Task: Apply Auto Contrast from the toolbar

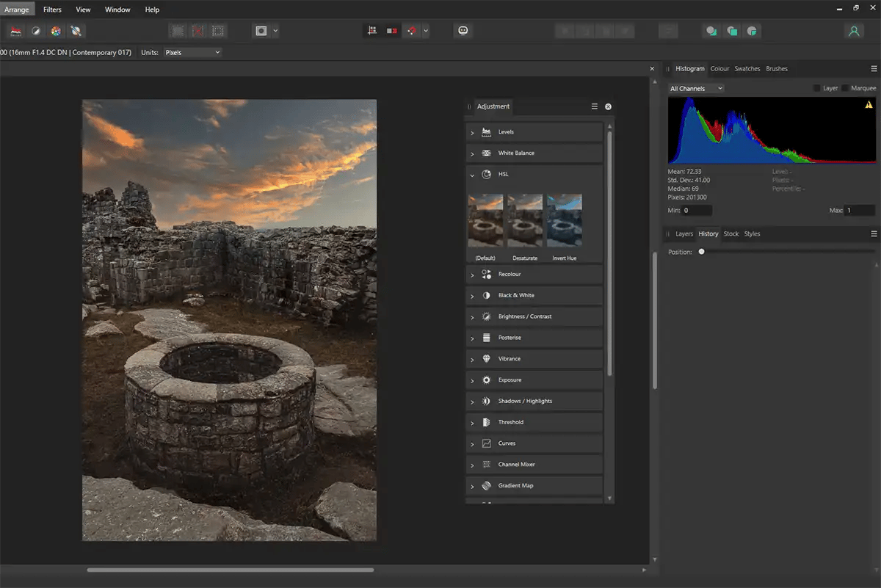Action: (35, 31)
